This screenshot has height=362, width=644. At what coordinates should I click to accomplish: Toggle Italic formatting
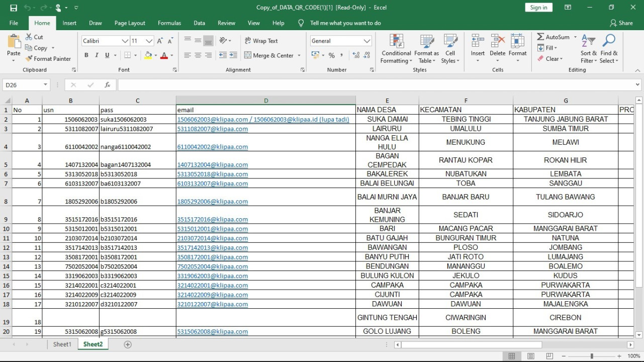(97, 55)
